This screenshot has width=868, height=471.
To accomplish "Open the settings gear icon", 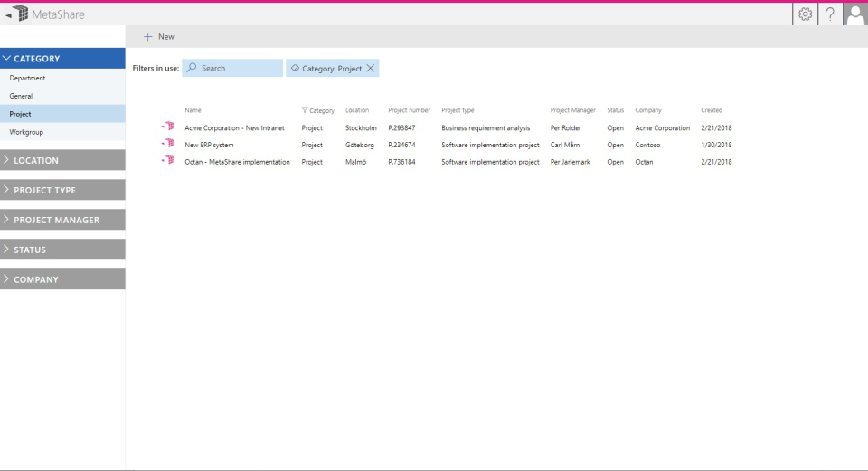I will 805,14.
